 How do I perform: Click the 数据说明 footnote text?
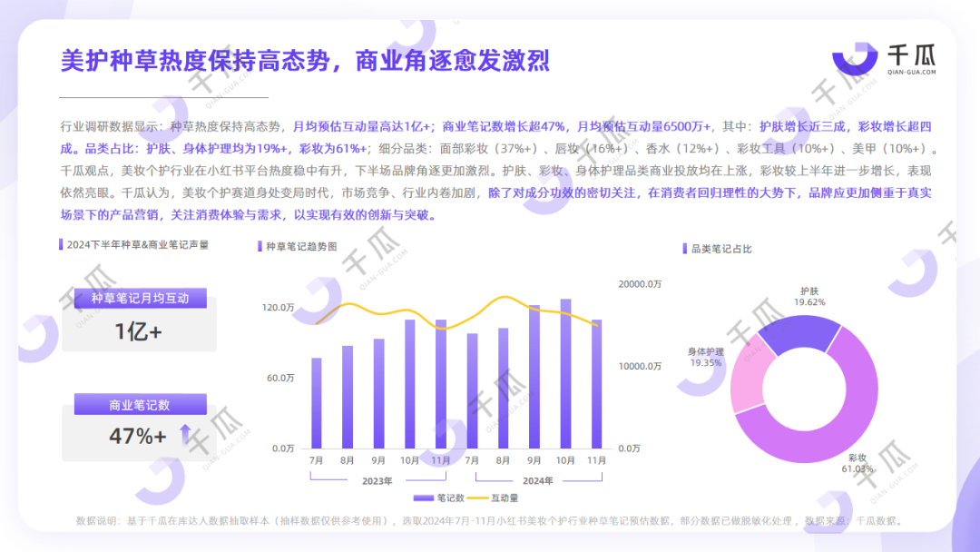click(489, 521)
